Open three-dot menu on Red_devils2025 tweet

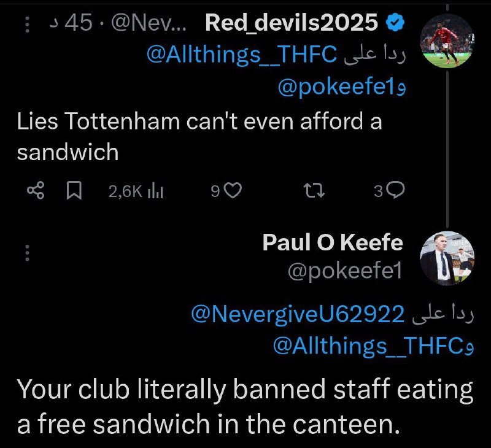28,25
